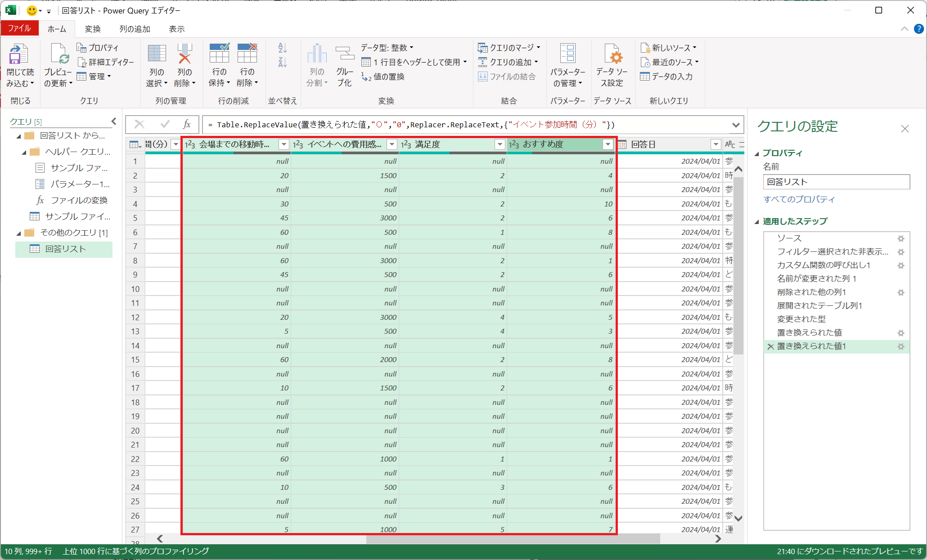Viewport: 927px width, 560px height.
Task: Click the Split Column (列の分割) icon
Action: tap(317, 54)
